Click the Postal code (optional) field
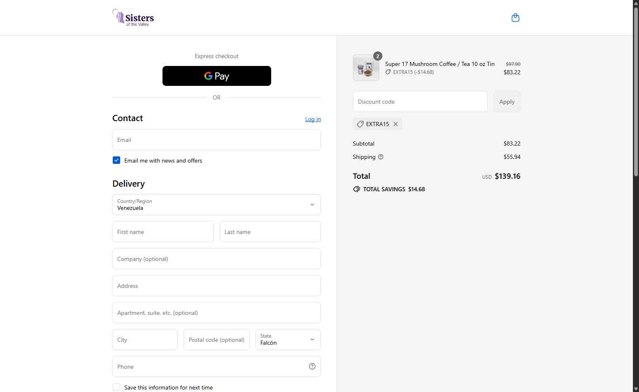 click(216, 339)
